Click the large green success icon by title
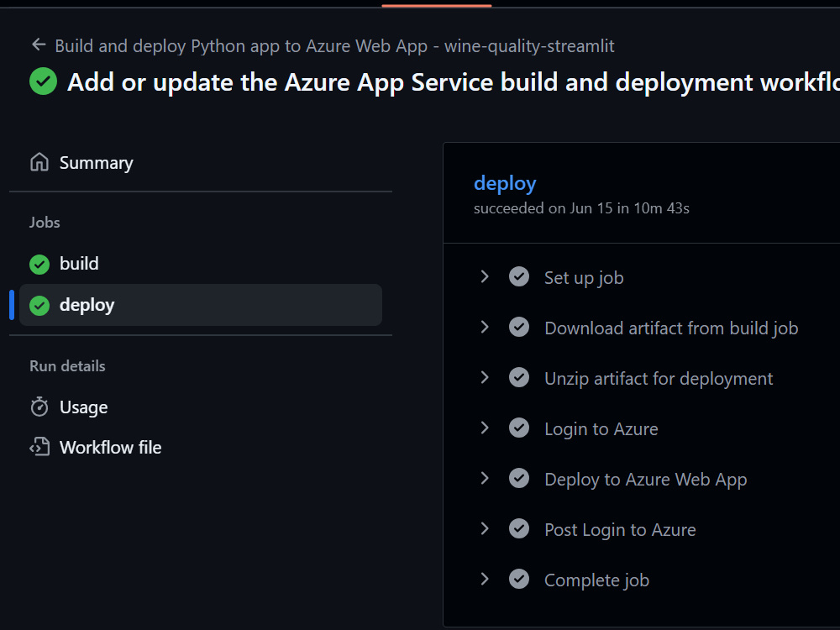Image resolution: width=840 pixels, height=630 pixels. tap(44, 81)
